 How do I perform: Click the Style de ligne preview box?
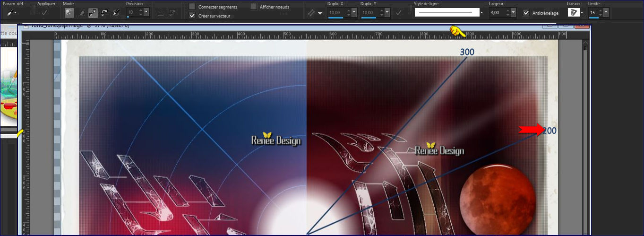pyautogui.click(x=447, y=12)
